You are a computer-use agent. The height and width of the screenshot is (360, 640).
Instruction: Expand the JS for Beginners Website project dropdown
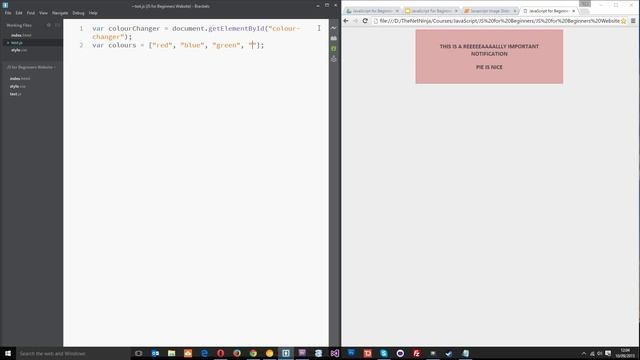click(x=31, y=67)
